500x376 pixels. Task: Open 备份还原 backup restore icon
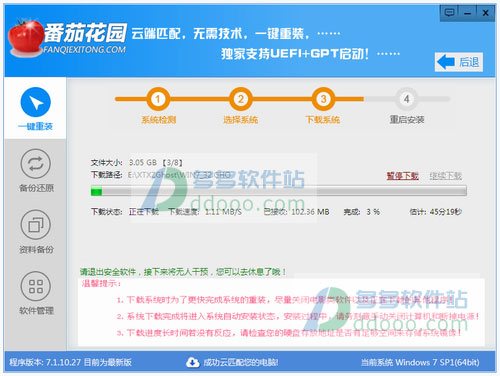(x=36, y=164)
